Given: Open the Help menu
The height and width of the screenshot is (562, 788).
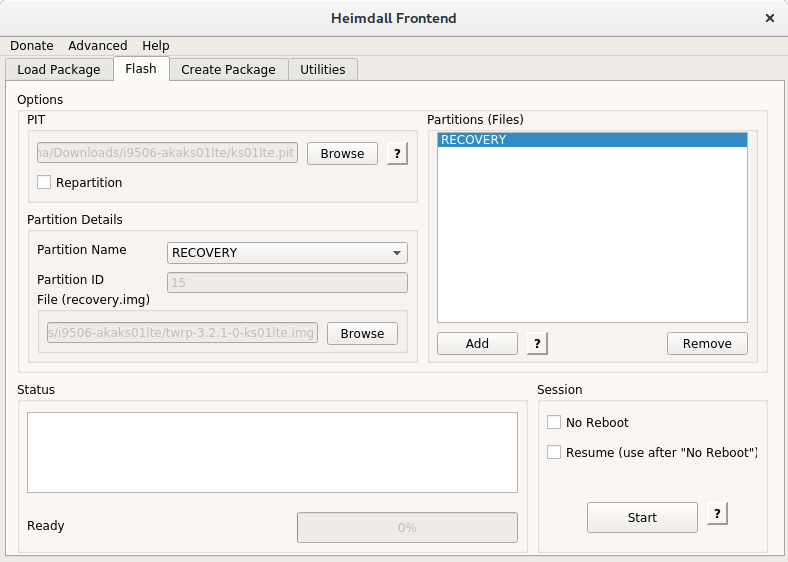Looking at the screenshot, I should click(155, 46).
